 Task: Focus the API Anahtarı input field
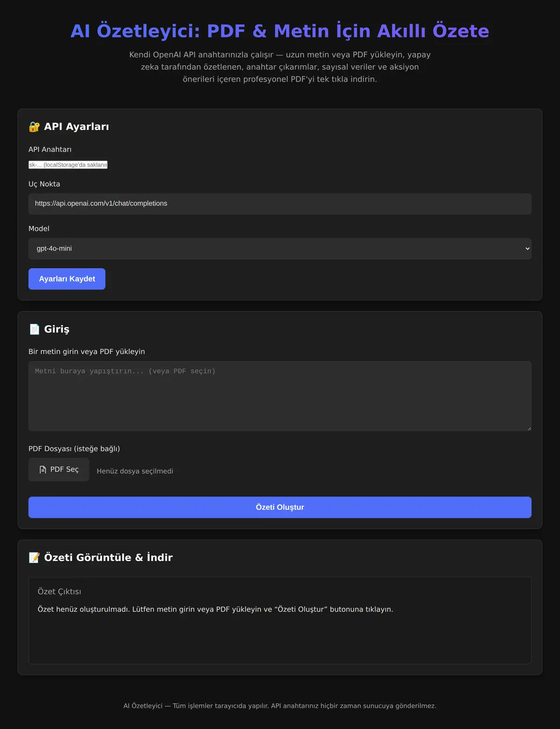pos(68,165)
